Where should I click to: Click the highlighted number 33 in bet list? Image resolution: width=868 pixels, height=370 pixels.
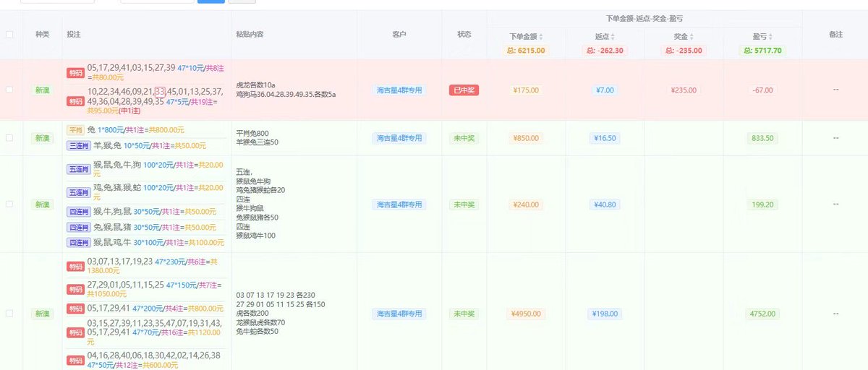[x=161, y=91]
